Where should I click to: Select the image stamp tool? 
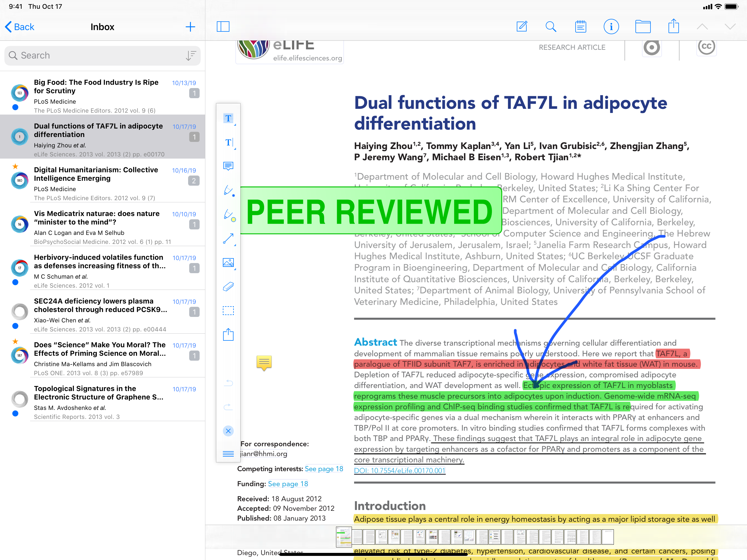(229, 263)
